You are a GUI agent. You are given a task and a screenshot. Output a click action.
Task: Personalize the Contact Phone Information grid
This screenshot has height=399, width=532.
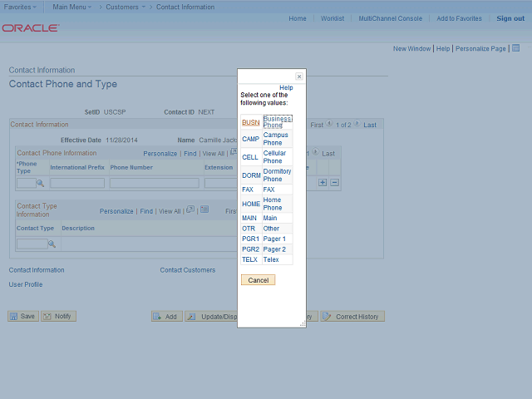point(160,154)
